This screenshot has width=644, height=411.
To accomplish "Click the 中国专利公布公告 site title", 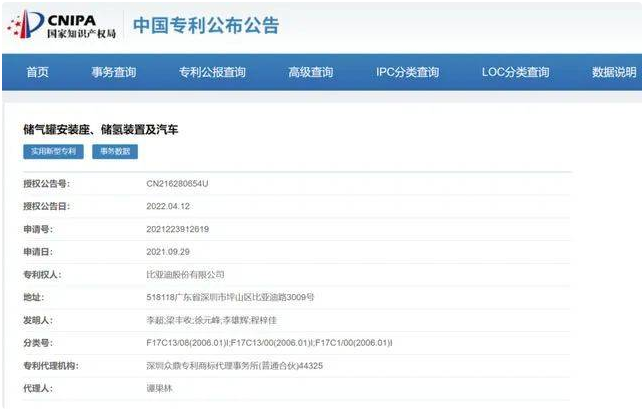I will (x=206, y=25).
